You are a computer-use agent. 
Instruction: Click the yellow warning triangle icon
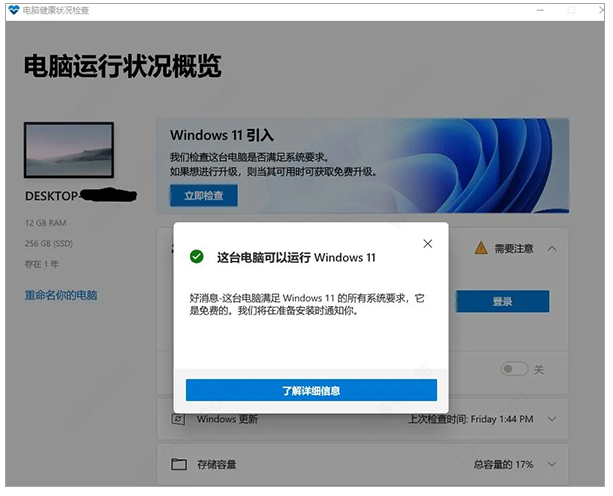coord(481,248)
